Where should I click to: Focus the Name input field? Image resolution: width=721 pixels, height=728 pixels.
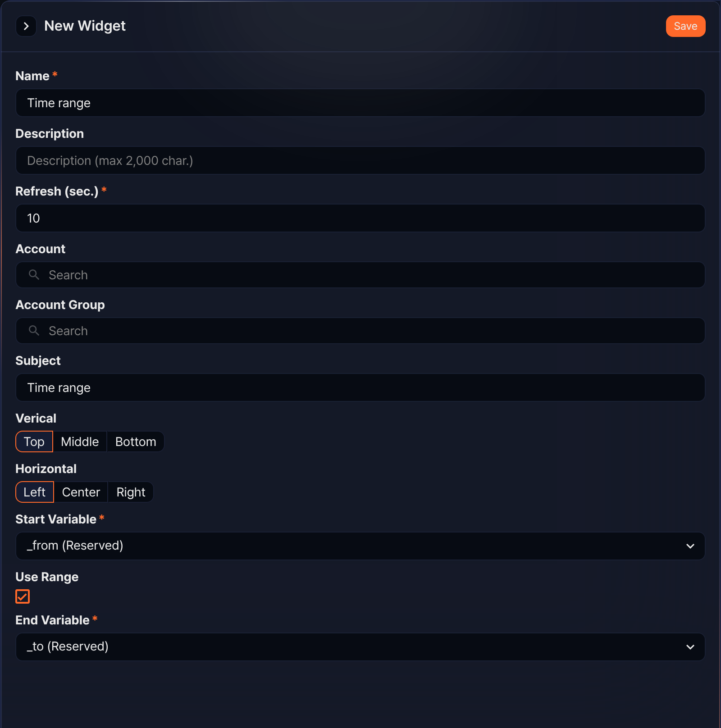coord(360,103)
